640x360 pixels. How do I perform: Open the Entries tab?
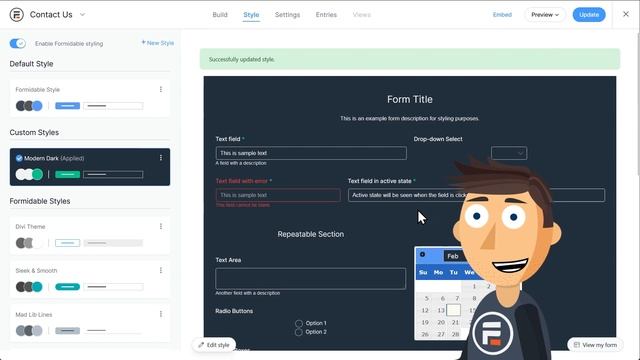click(326, 15)
